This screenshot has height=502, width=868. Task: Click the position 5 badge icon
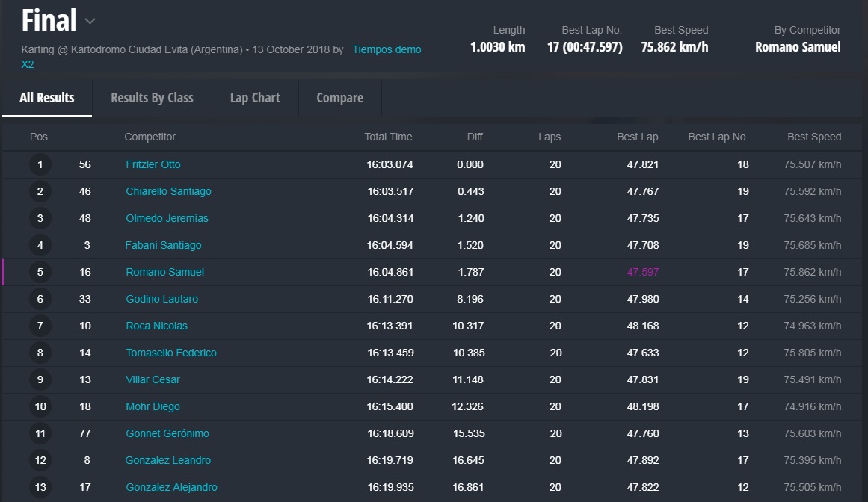40,272
